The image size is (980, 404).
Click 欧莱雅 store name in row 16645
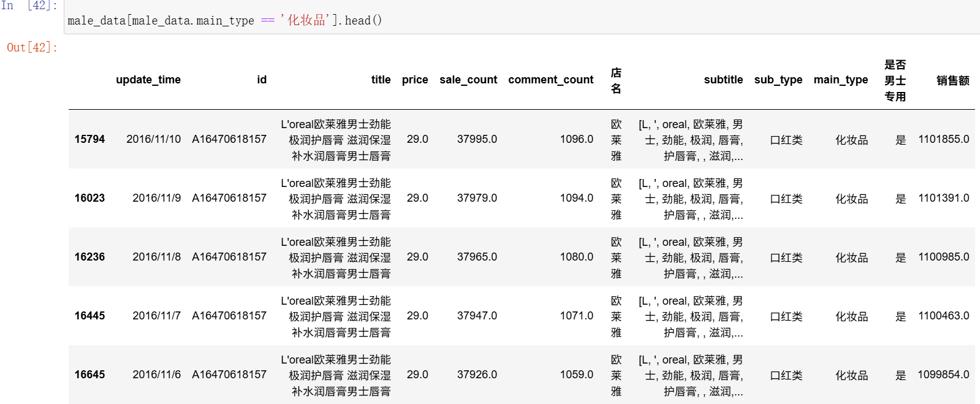[x=616, y=375]
